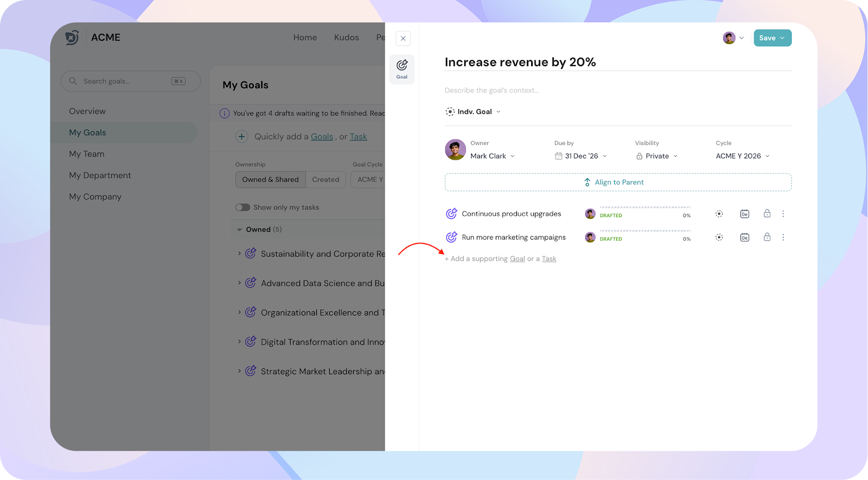
Task: Click the Goal link in Add a supporting
Action: 517,259
